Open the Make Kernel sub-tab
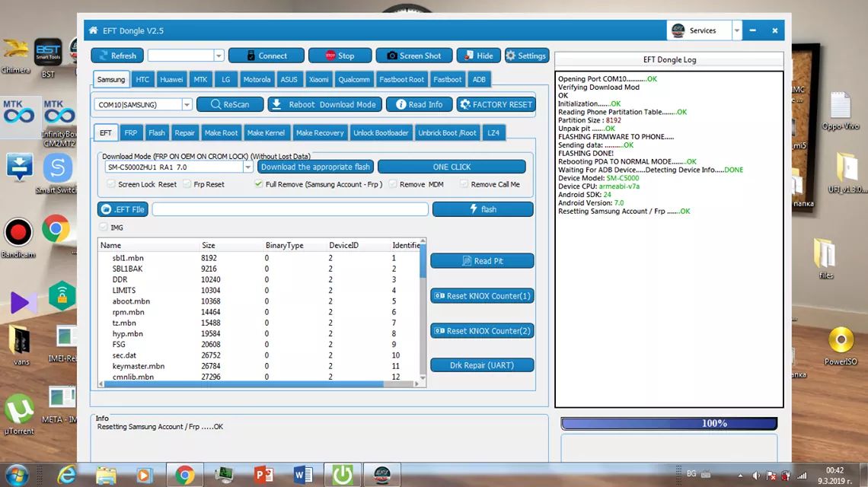 click(266, 133)
